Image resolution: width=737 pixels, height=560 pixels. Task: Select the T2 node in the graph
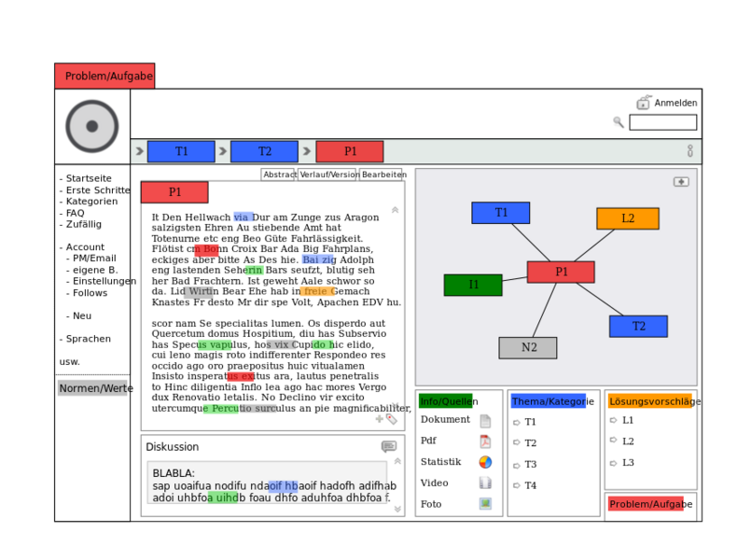[638, 327]
